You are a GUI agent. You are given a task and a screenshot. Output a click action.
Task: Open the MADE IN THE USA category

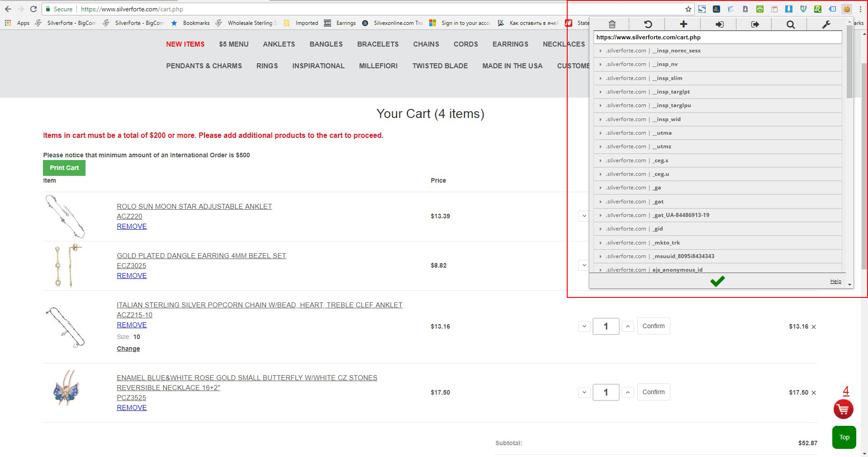pyautogui.click(x=512, y=66)
